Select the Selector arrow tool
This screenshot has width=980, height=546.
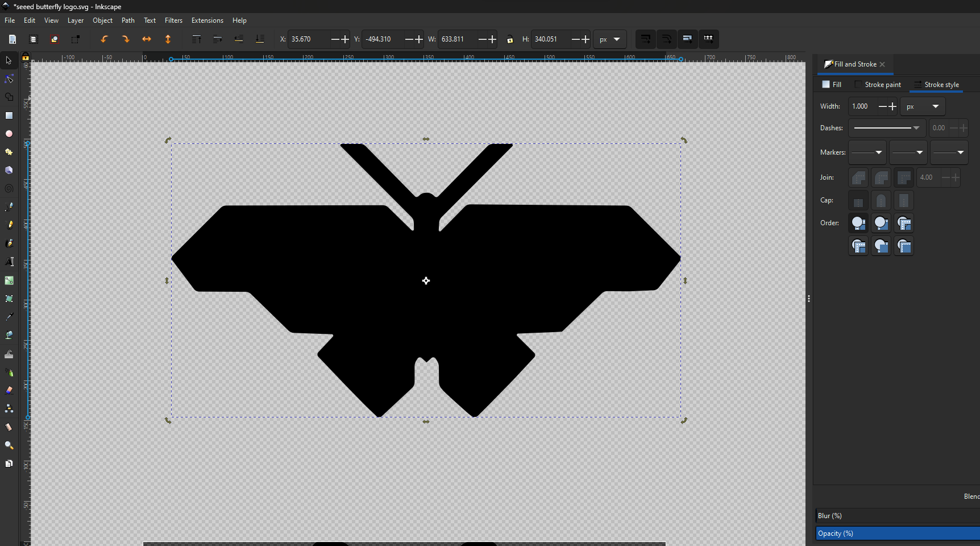(9, 60)
